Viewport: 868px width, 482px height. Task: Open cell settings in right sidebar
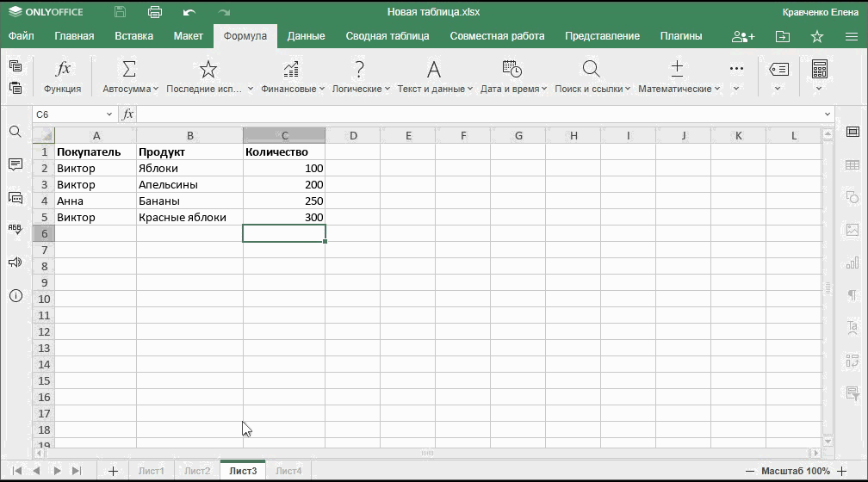(852, 132)
